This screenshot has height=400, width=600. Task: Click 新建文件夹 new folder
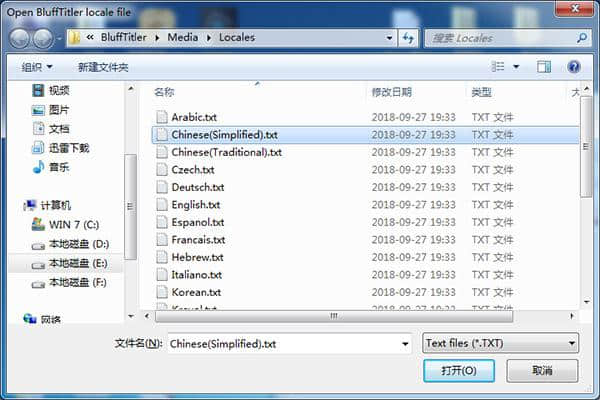coord(103,67)
